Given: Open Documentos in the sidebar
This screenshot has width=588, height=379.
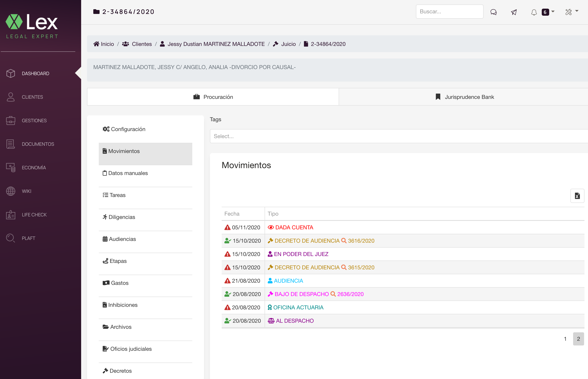Looking at the screenshot, I should (38, 144).
